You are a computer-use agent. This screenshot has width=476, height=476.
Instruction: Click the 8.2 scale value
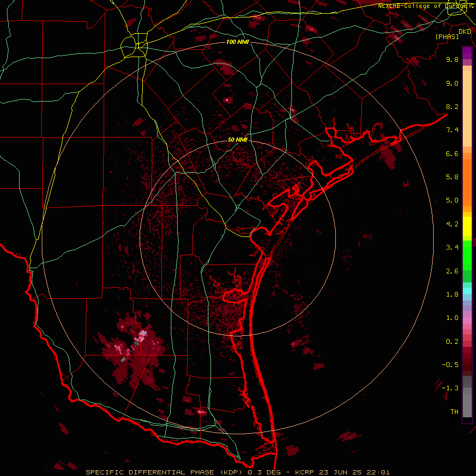(x=452, y=106)
